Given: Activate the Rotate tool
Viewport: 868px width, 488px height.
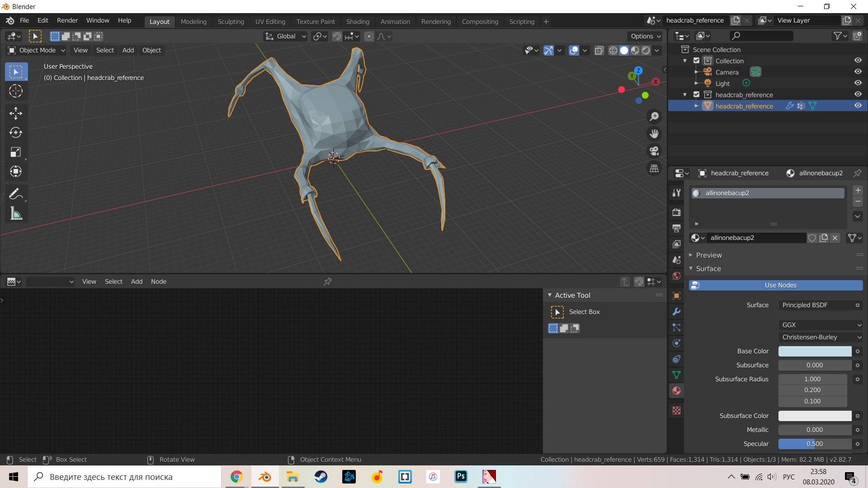Looking at the screenshot, I should click(16, 132).
